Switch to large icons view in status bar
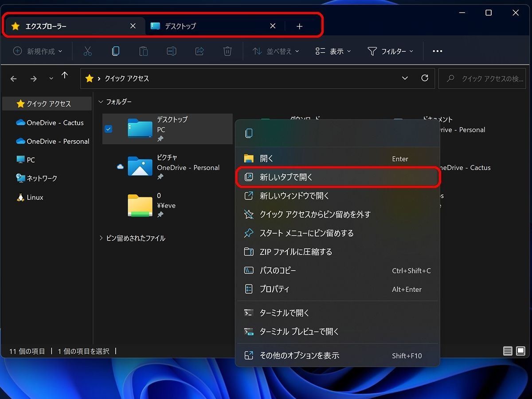Screen dimensions: 532x399 pos(520,351)
